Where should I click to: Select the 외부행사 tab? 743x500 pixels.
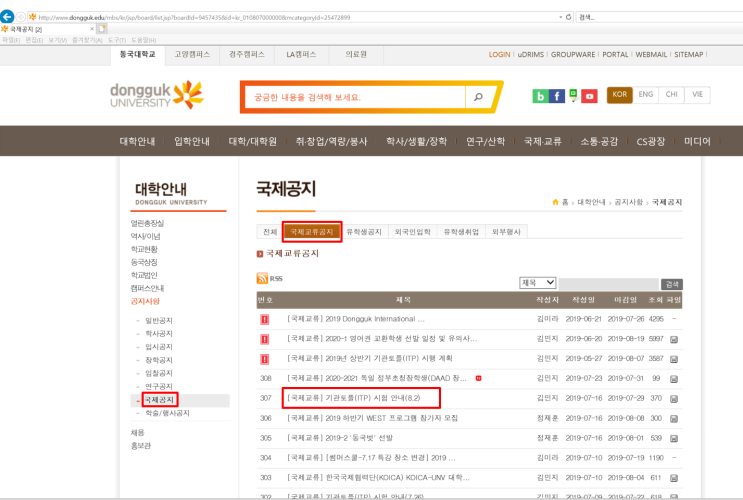pyautogui.click(x=506, y=232)
